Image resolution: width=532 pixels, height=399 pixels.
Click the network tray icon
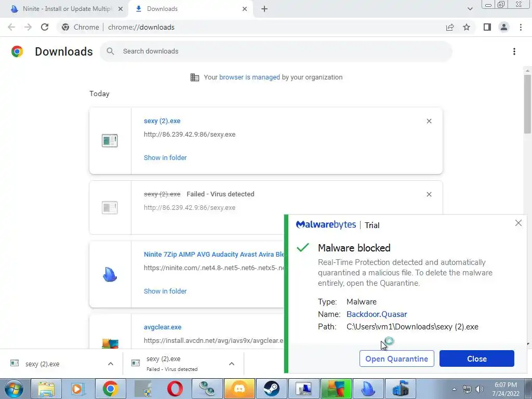467,389
